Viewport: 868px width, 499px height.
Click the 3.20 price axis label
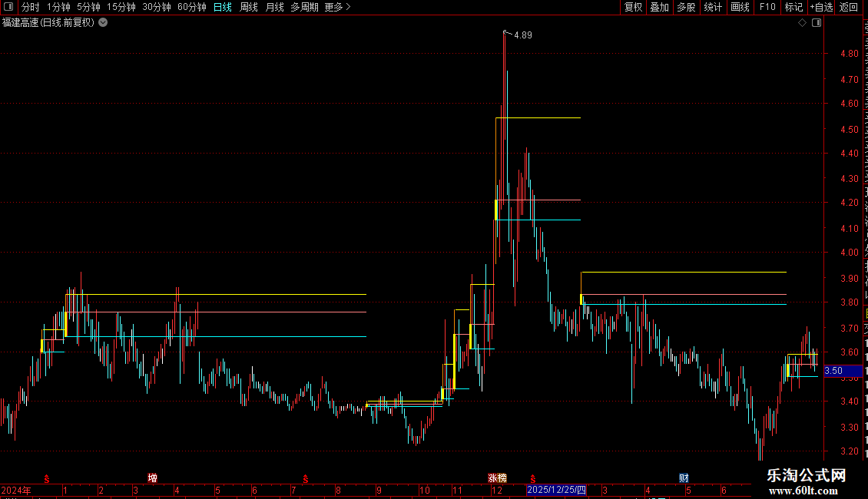849,451
